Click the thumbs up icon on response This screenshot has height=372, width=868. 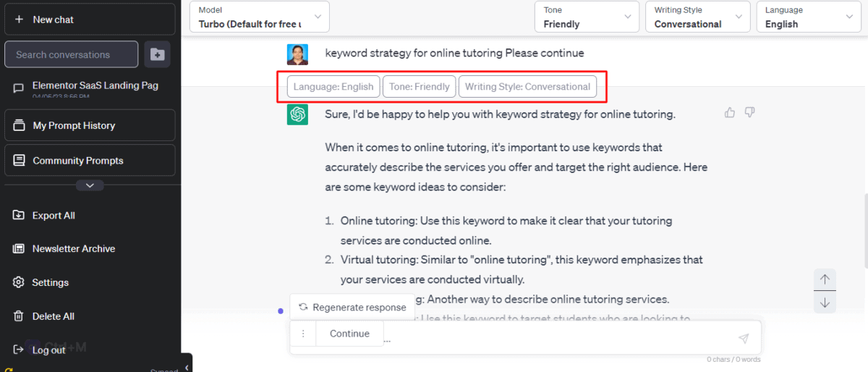point(730,112)
